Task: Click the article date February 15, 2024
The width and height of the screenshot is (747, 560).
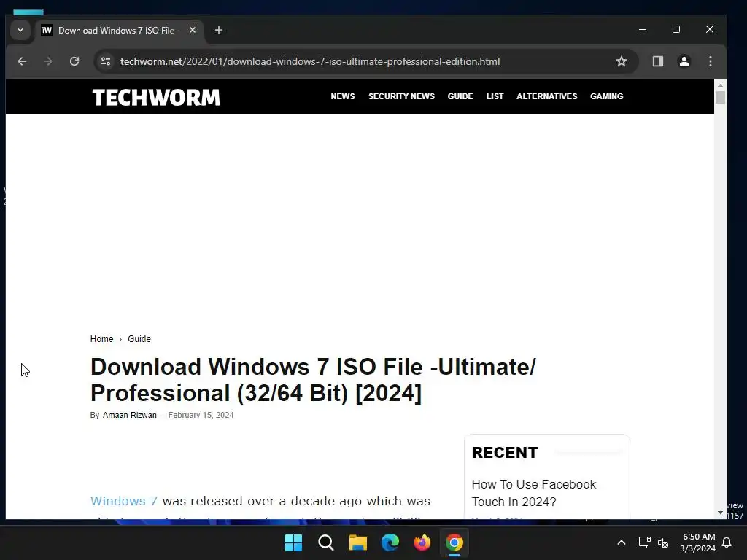Action: [201, 415]
